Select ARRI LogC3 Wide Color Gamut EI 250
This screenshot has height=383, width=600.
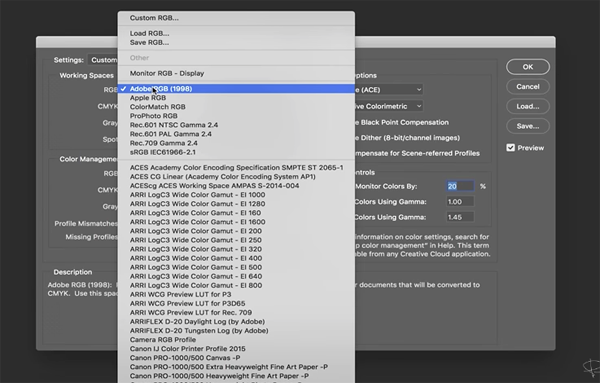pyautogui.click(x=236, y=240)
